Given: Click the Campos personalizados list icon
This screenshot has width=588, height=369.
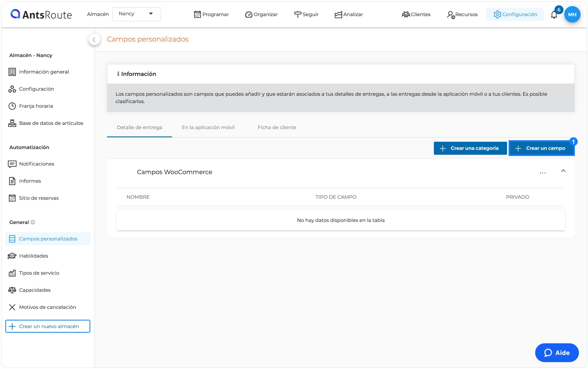Looking at the screenshot, I should (x=12, y=239).
